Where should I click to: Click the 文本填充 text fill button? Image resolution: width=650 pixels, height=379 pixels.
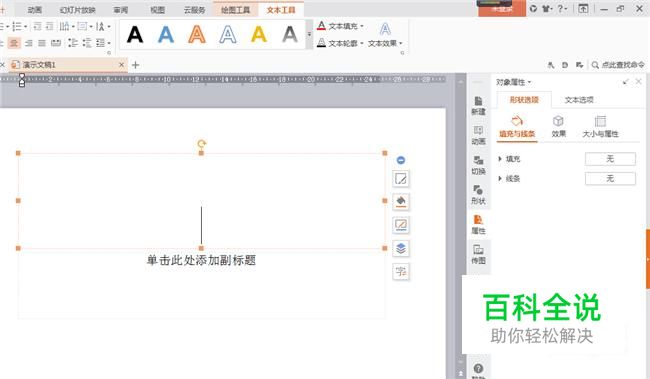pyautogui.click(x=337, y=26)
